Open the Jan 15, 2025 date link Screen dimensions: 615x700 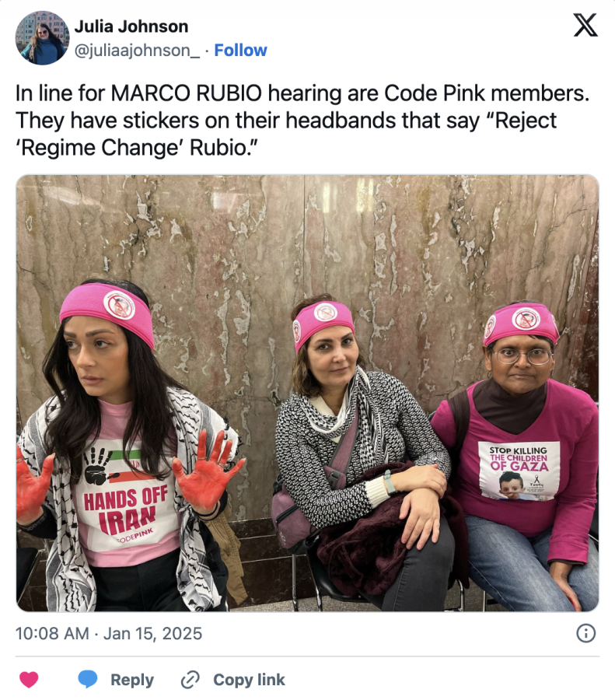point(152,633)
